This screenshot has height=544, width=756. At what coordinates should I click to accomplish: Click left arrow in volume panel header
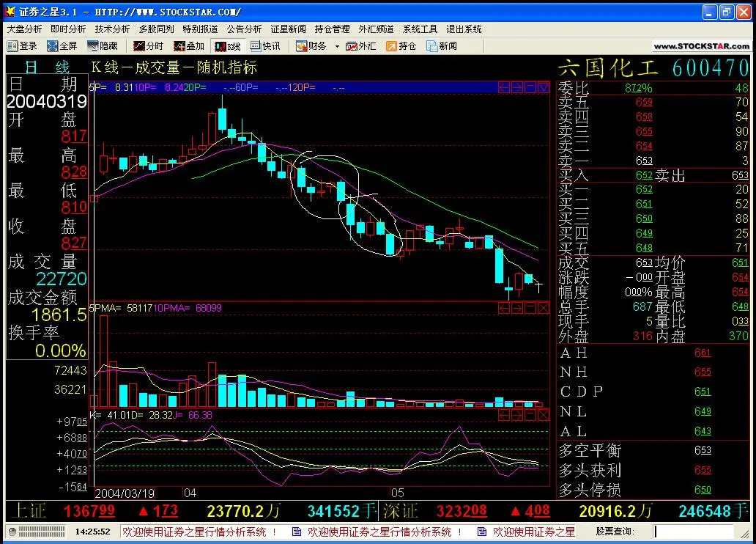(x=504, y=308)
